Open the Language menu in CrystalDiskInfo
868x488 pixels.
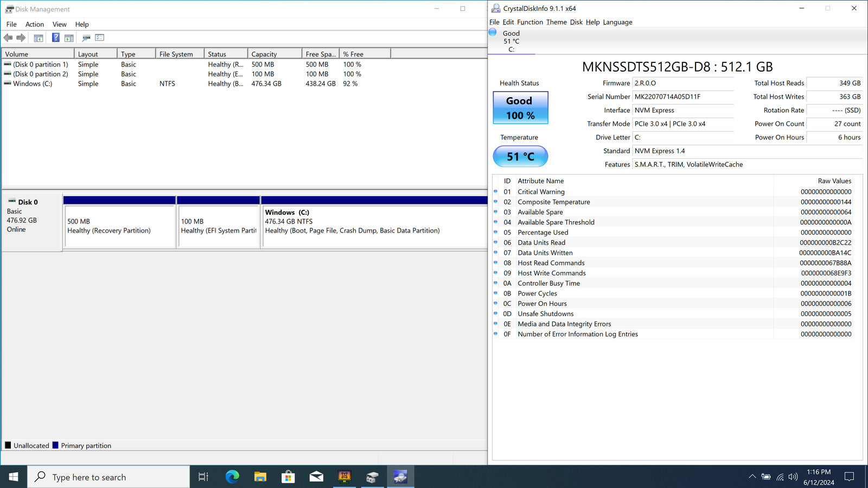pyautogui.click(x=617, y=22)
